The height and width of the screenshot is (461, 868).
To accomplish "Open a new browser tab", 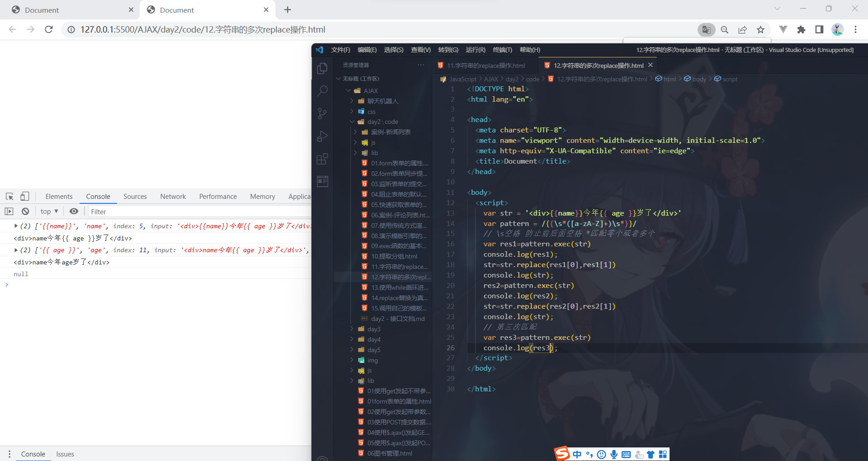I will tap(288, 9).
